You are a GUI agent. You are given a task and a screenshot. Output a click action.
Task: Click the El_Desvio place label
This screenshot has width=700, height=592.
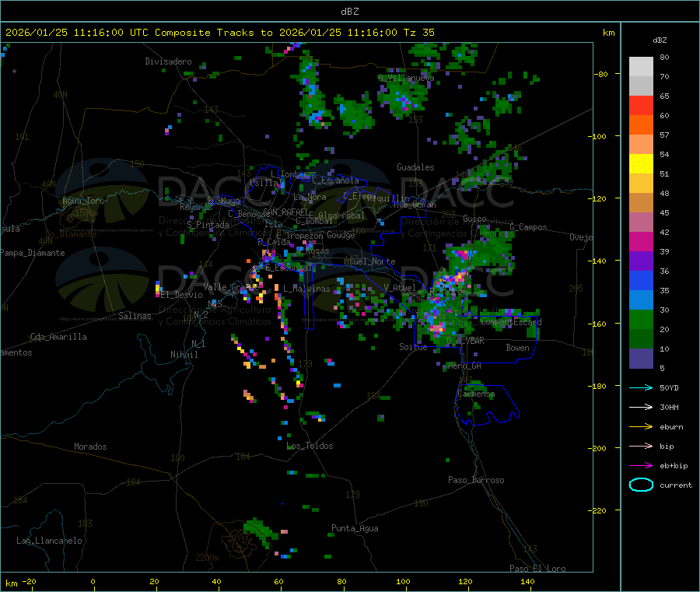pyautogui.click(x=181, y=295)
